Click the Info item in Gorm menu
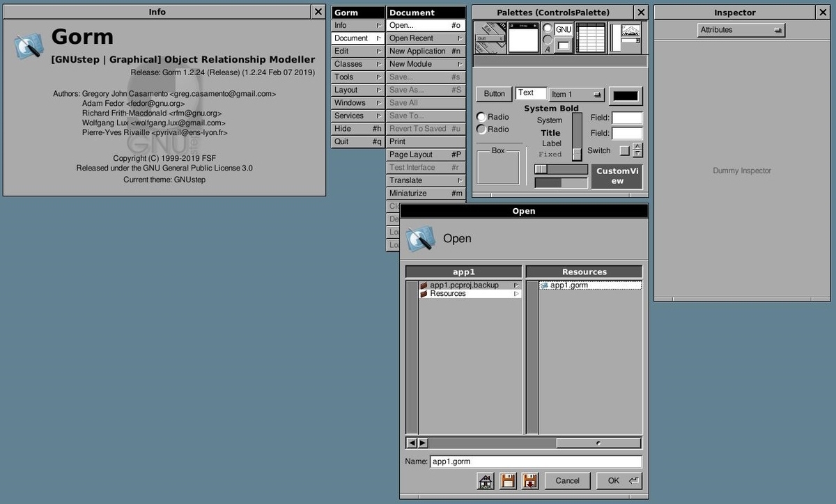836x504 pixels. pos(358,26)
